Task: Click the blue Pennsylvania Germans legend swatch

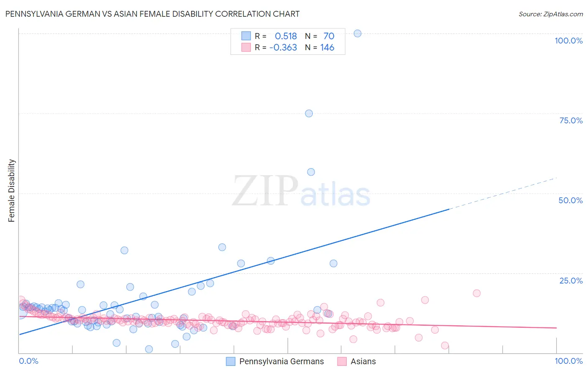Action: click(230, 361)
